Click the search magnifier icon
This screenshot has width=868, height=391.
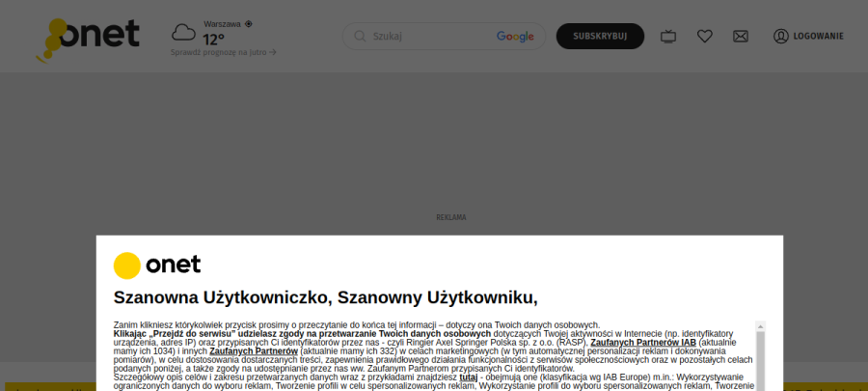[360, 36]
